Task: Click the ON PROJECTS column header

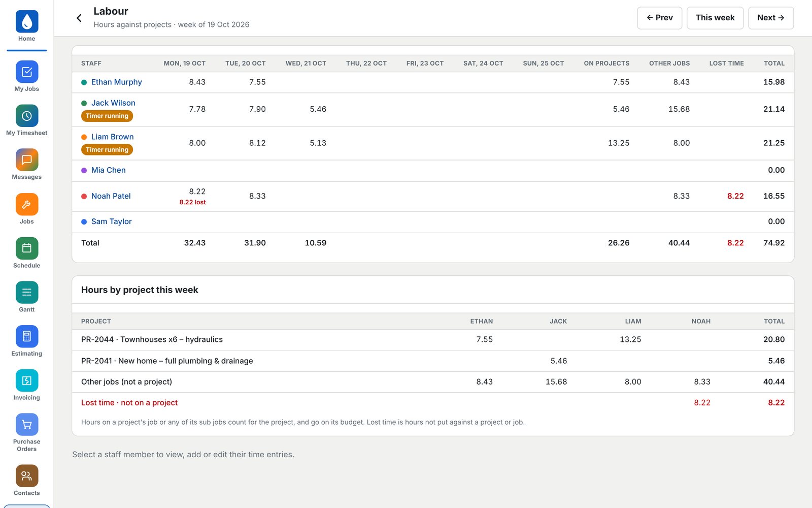Action: tap(606, 63)
